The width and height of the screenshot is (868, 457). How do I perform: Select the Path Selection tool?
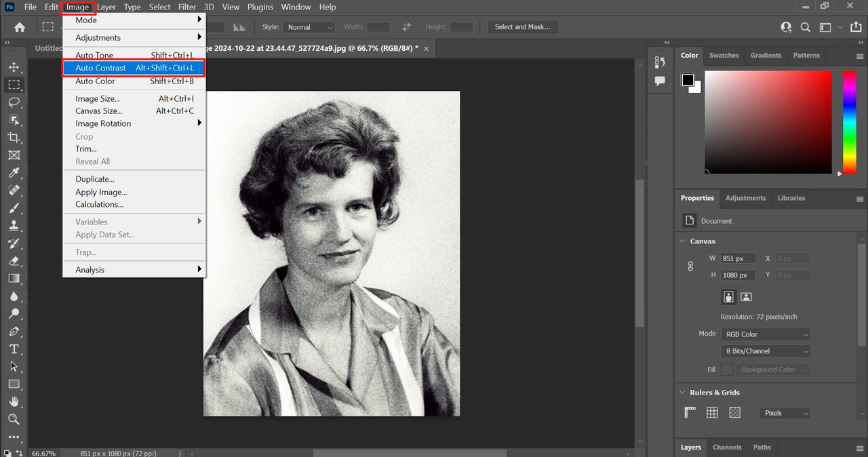click(14, 367)
